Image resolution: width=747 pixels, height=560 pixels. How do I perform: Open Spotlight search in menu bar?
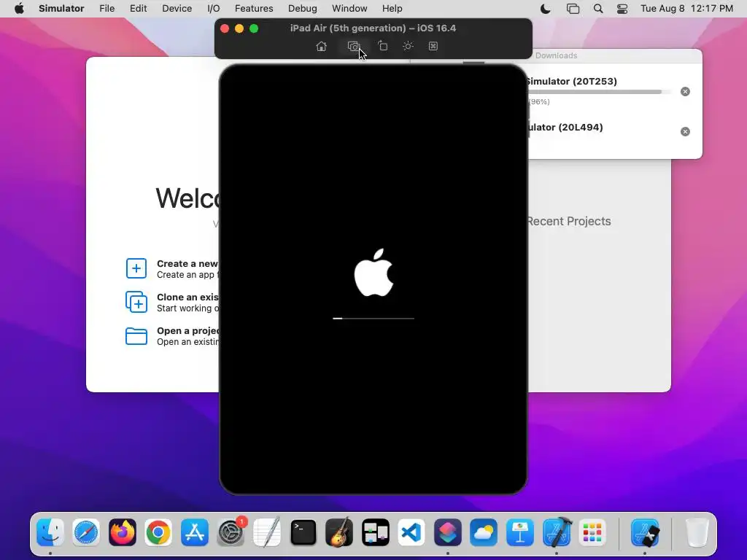[598, 9]
